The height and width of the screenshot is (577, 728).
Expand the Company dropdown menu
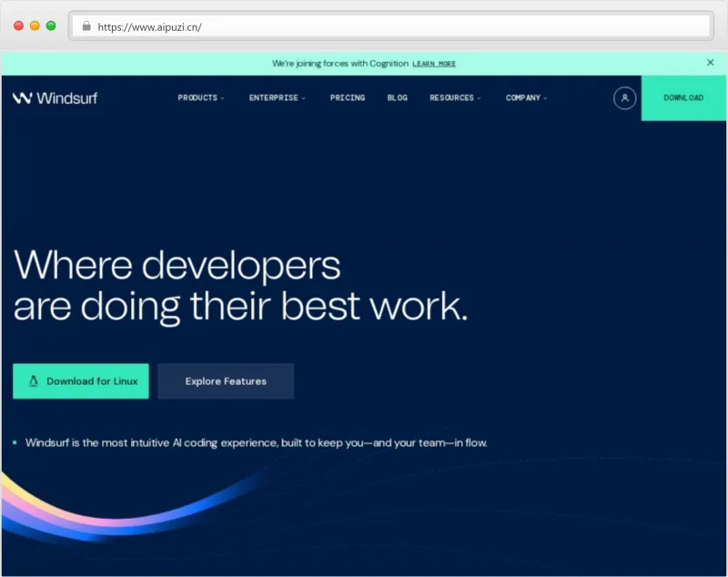526,98
